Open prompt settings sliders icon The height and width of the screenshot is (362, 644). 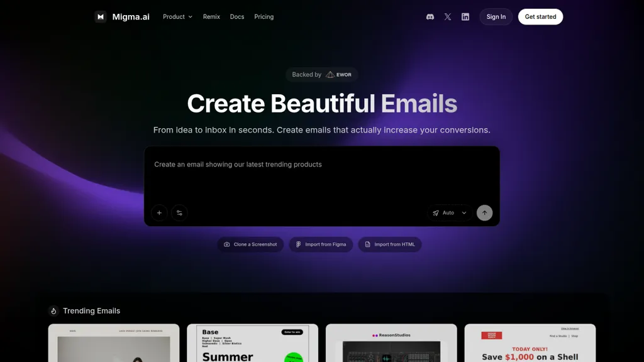[x=179, y=213]
